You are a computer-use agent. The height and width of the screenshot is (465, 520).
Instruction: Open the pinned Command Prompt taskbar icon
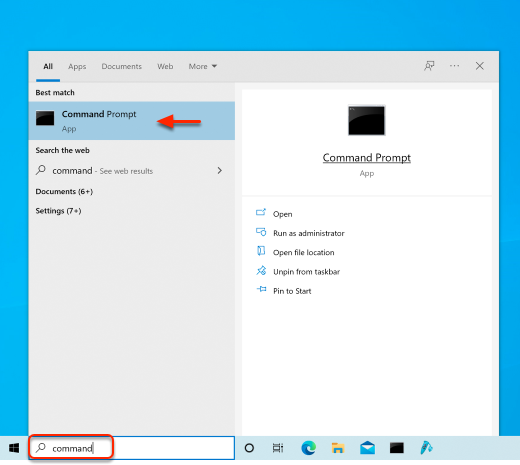[x=397, y=448]
